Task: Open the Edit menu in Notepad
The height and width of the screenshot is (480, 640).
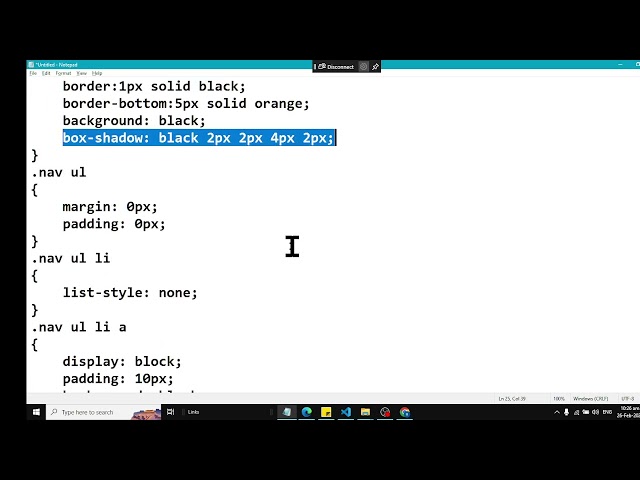Action: click(x=46, y=73)
